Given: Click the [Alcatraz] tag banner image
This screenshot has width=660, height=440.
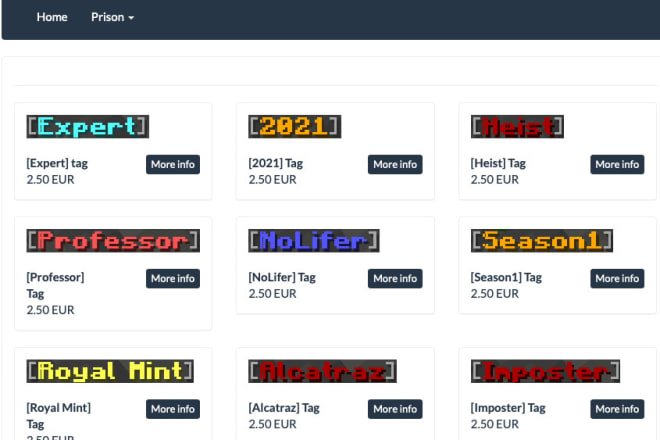Looking at the screenshot, I should coord(322,371).
